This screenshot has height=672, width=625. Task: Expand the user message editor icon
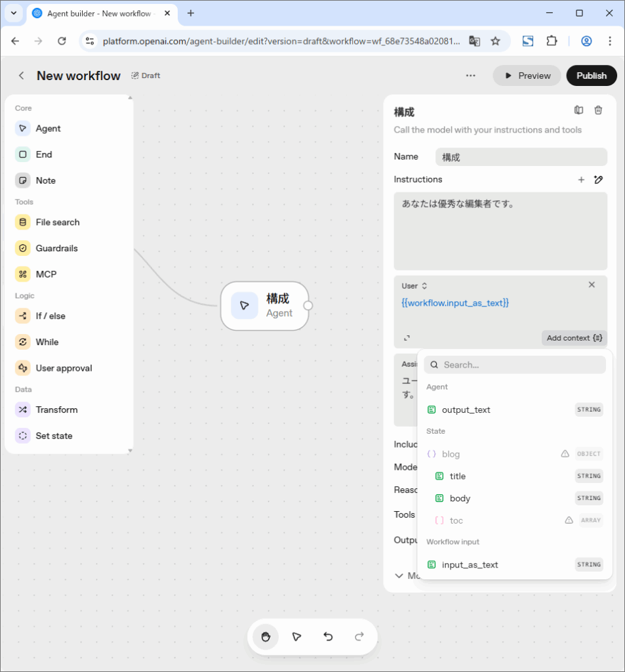[x=407, y=338]
